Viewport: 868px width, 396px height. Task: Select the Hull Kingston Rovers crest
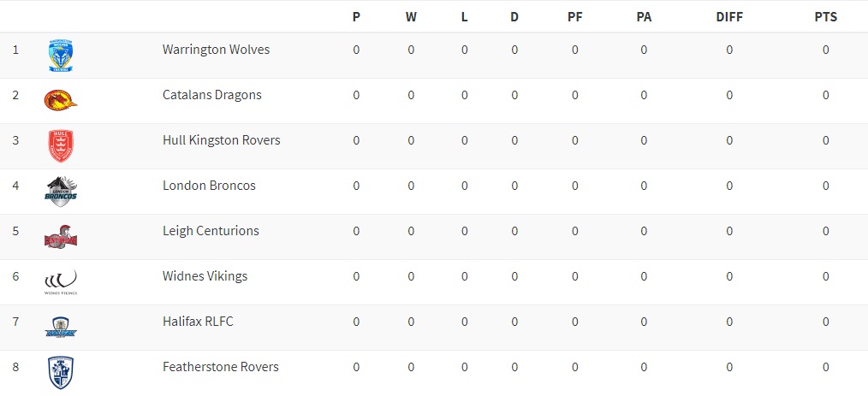click(x=61, y=145)
